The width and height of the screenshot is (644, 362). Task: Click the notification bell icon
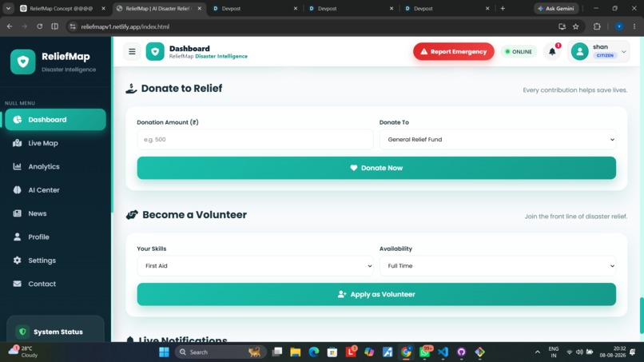point(552,52)
